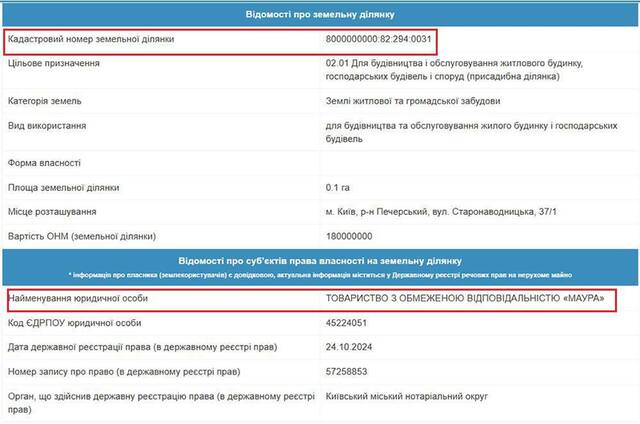Image resolution: width=640 pixels, height=424 pixels.
Task: Click label 'Найменування юридичної особи'
Action: pos(78,298)
